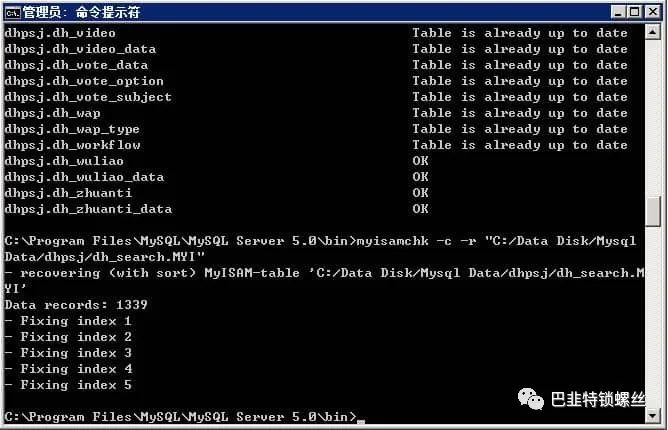
Task: Click the scrollbar up arrow
Action: pos(653,32)
